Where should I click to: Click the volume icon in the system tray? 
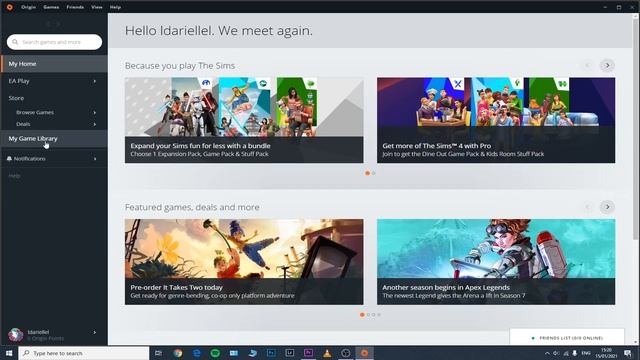[556, 353]
